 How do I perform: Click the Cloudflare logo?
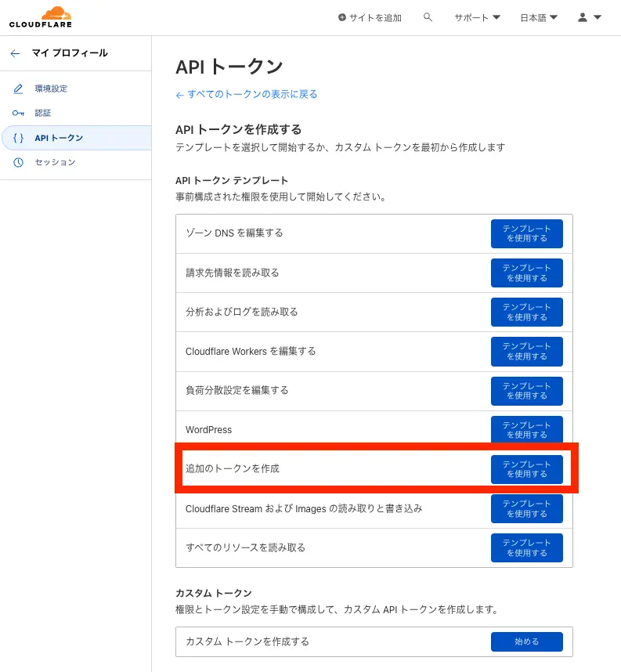[39, 16]
